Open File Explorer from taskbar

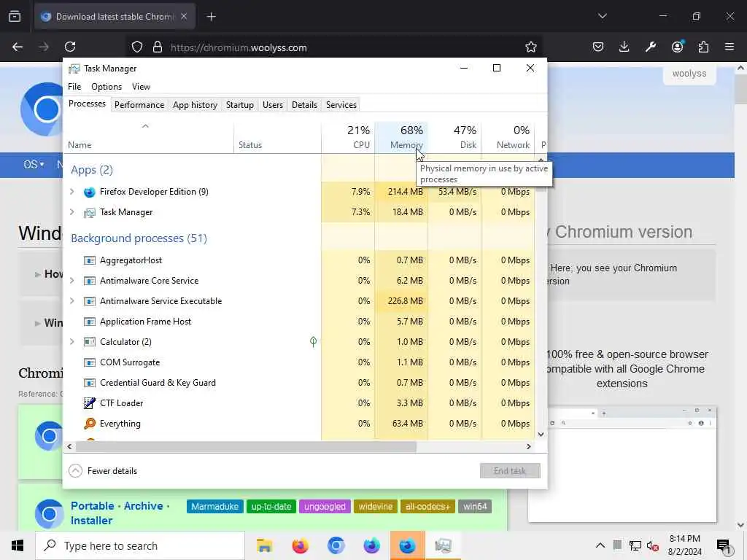click(264, 545)
